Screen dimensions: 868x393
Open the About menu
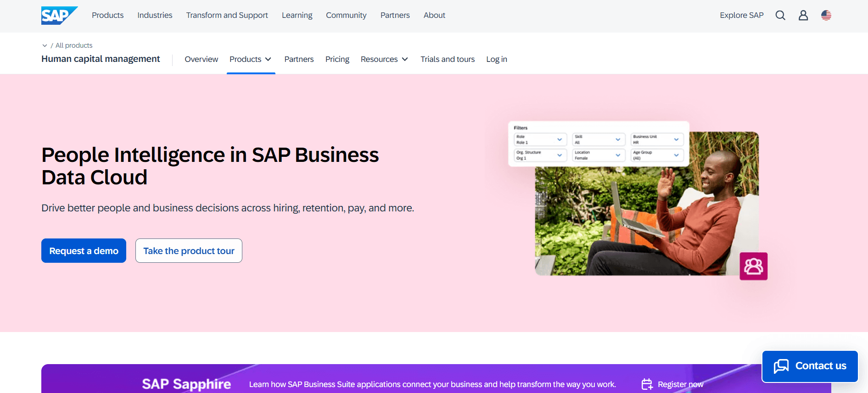tap(434, 15)
